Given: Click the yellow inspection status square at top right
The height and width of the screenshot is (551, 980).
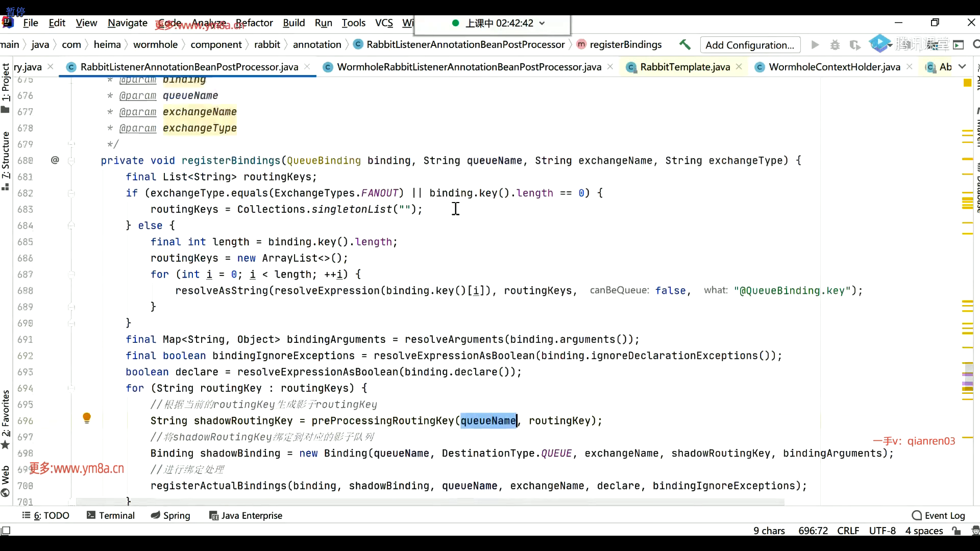Looking at the screenshot, I should 967,83.
